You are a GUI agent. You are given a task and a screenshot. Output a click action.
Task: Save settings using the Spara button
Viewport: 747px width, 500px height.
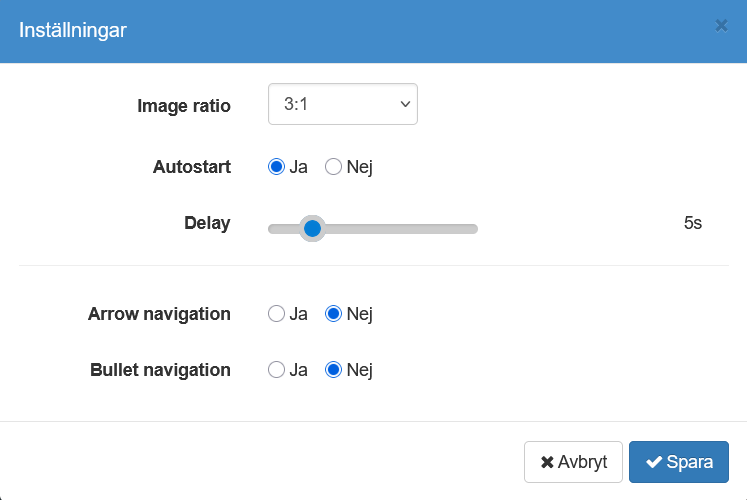pos(678,462)
